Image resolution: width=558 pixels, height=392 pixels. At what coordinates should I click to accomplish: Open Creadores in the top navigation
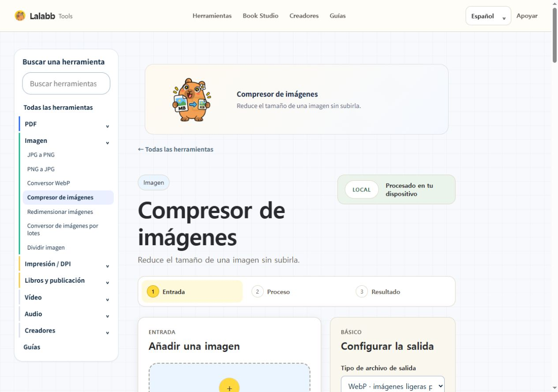click(304, 16)
